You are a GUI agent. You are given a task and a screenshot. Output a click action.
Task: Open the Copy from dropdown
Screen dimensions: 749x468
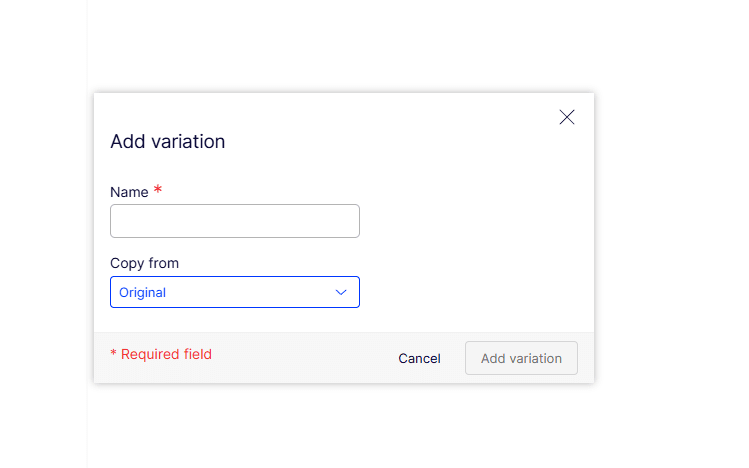[x=235, y=292]
